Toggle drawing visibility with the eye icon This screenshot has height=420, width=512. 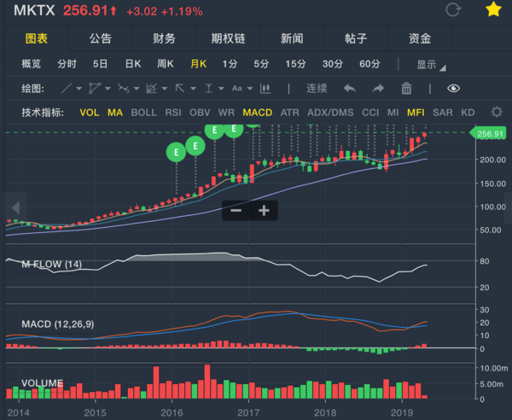453,88
